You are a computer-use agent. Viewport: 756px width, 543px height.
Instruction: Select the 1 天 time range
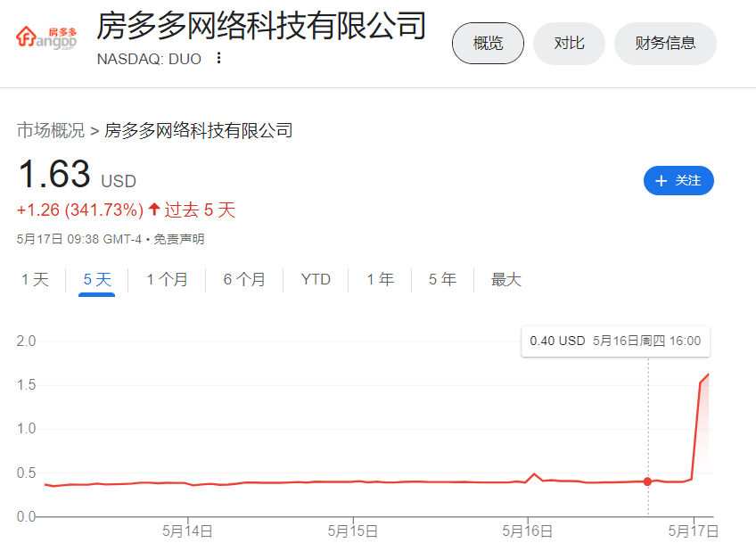35,279
